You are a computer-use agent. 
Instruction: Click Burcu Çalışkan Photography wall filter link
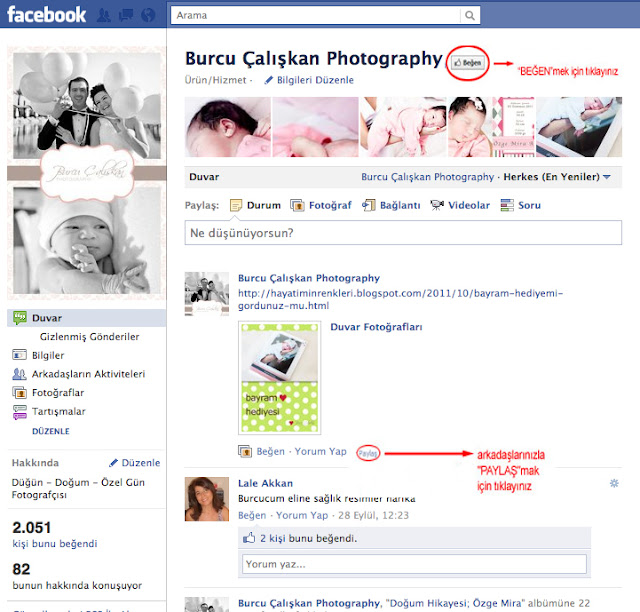pos(427,177)
